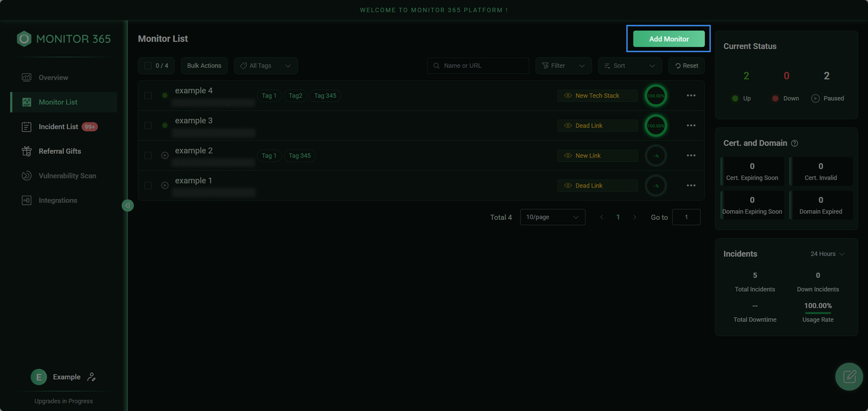The image size is (868, 411).
Task: Click the Monitor 365 logo icon
Action: pyautogui.click(x=24, y=39)
